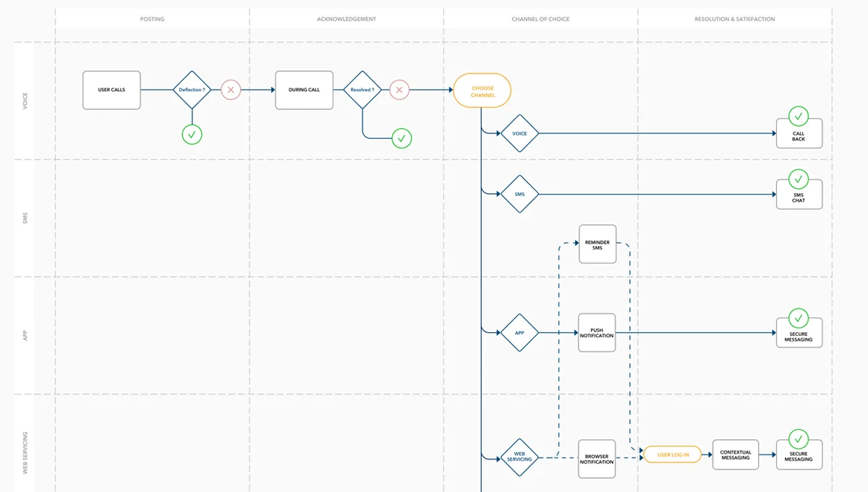The image size is (868, 492).
Task: Click the green checkmark above Call Back
Action: pyautogui.click(x=799, y=116)
